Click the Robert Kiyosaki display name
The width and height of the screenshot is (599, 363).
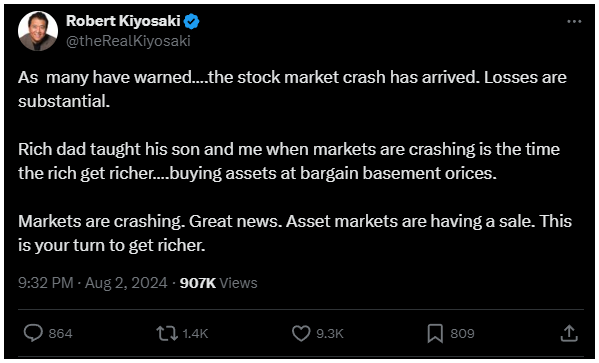click(123, 22)
